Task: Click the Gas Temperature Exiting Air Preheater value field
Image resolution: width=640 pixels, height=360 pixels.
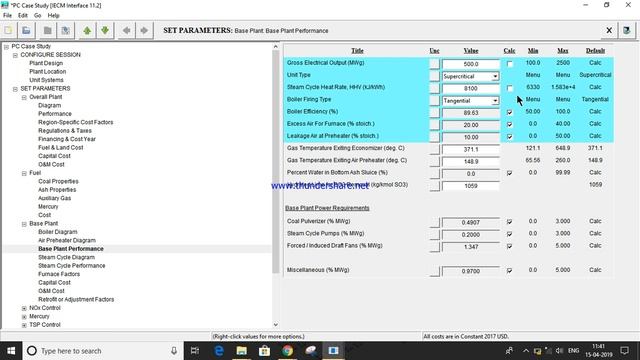Action: (471, 162)
